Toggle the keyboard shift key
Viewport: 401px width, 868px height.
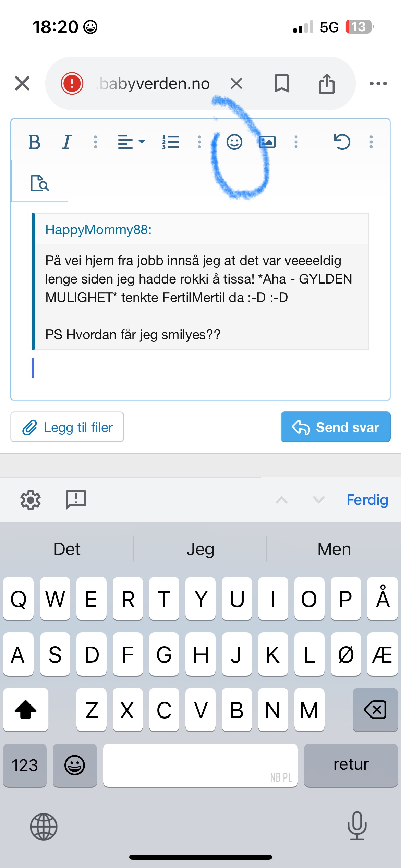[26, 710]
